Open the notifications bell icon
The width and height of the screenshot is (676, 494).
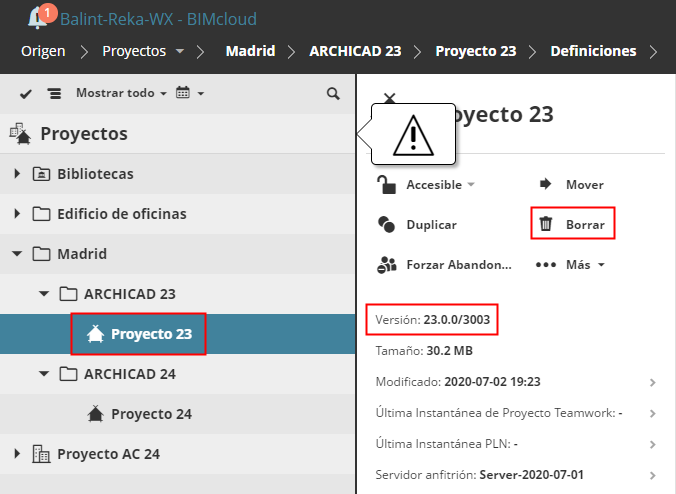[x=38, y=19]
